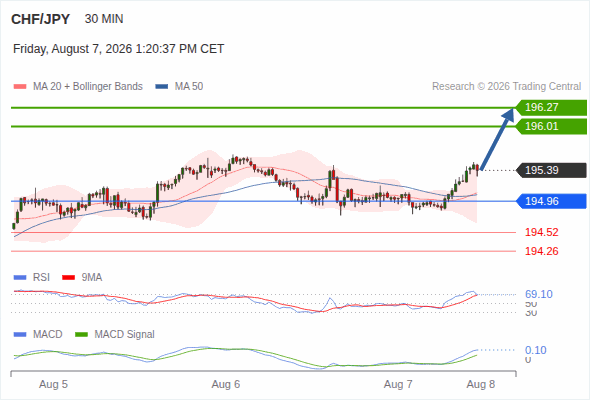Click the MACD Signal legend label

125,335
